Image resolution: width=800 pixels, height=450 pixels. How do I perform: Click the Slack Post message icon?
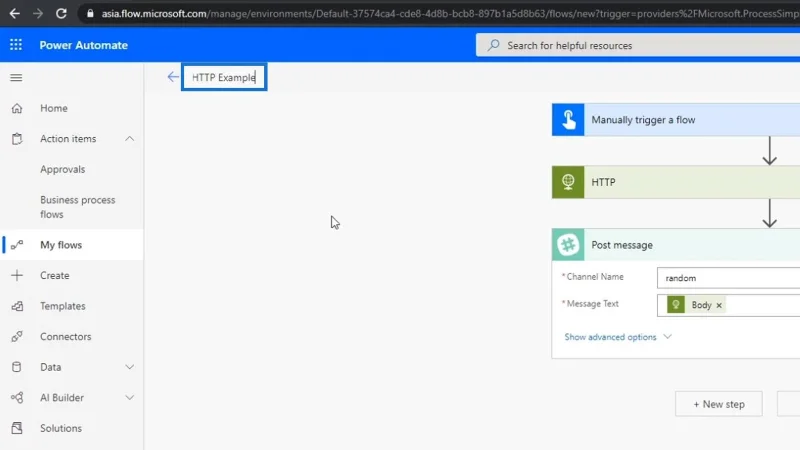click(x=568, y=245)
